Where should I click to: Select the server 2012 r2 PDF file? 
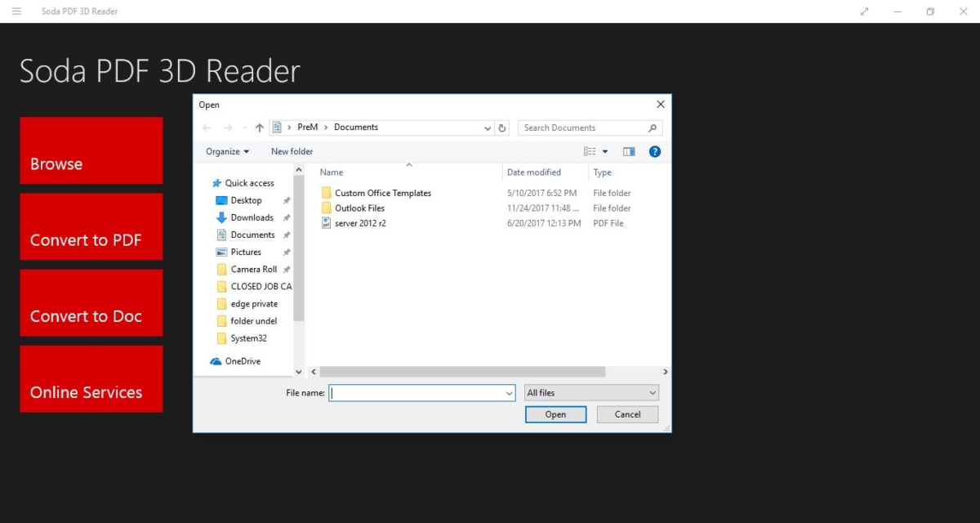[362, 223]
